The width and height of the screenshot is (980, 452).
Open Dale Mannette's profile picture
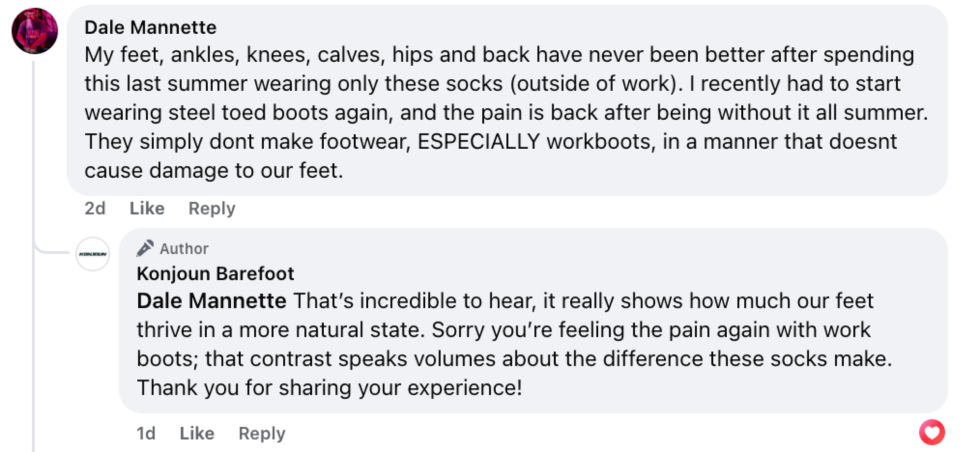[x=35, y=31]
